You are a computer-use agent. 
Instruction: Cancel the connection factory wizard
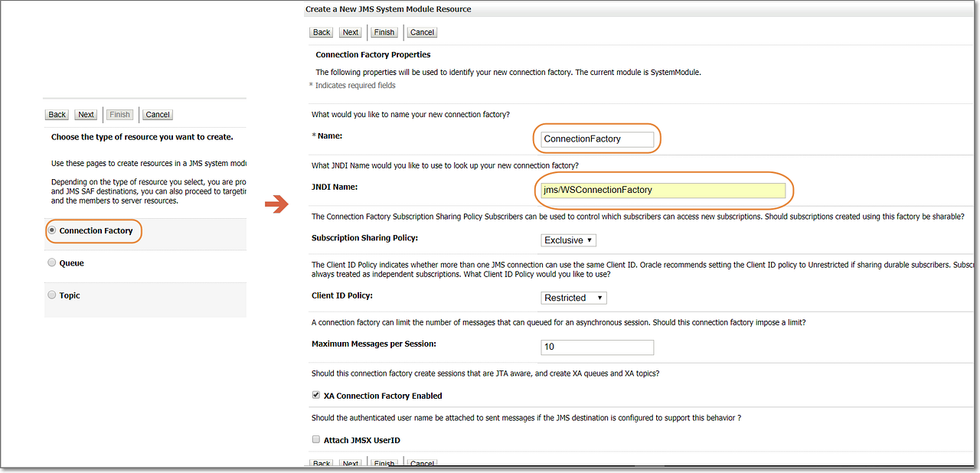pos(421,32)
